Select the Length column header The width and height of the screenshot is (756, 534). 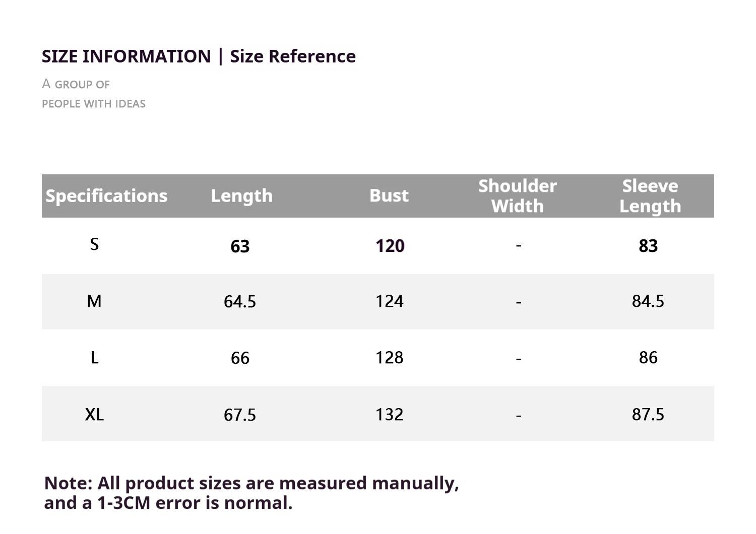pos(241,196)
